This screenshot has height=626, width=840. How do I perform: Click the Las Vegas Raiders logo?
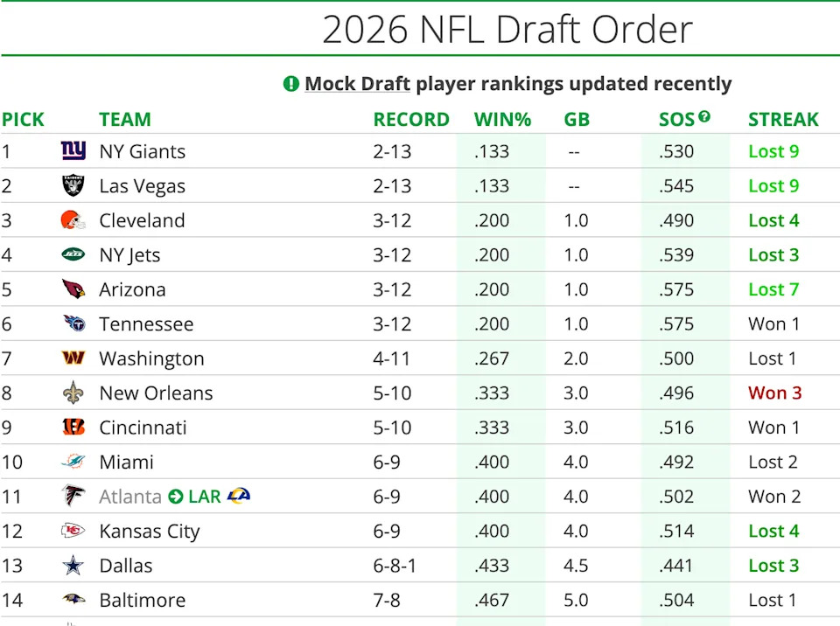[x=73, y=186]
